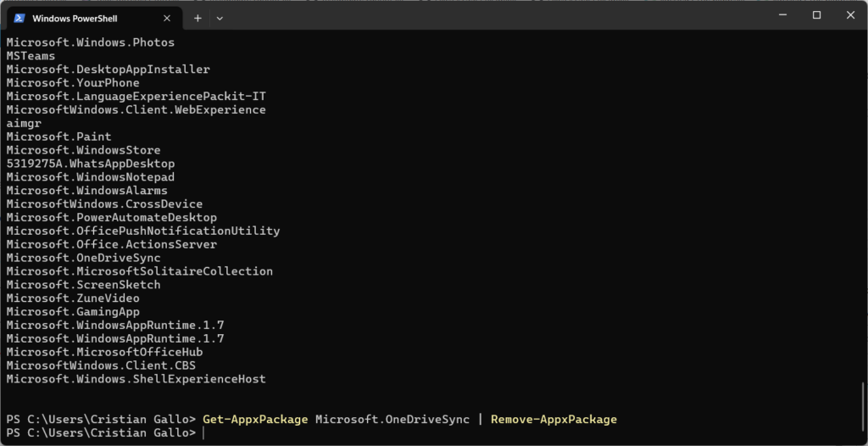Expand the new tab profile dropdown

pyautogui.click(x=220, y=18)
